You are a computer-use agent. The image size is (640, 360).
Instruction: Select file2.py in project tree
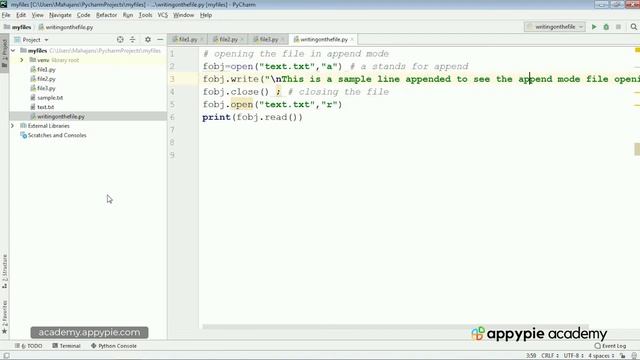(46, 79)
